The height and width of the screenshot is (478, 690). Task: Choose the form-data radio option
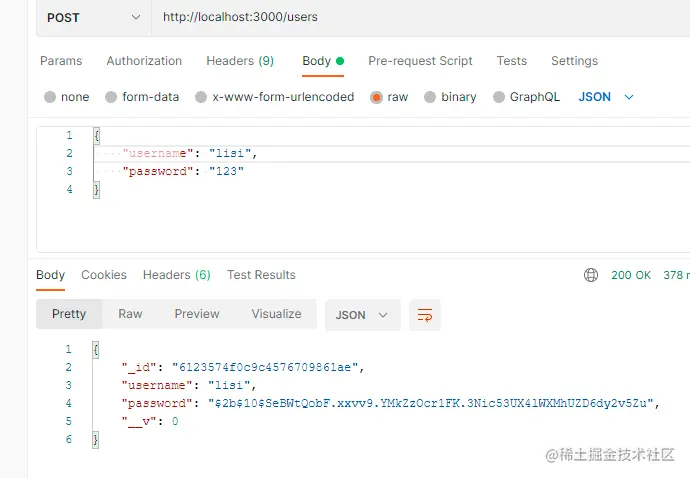(111, 97)
